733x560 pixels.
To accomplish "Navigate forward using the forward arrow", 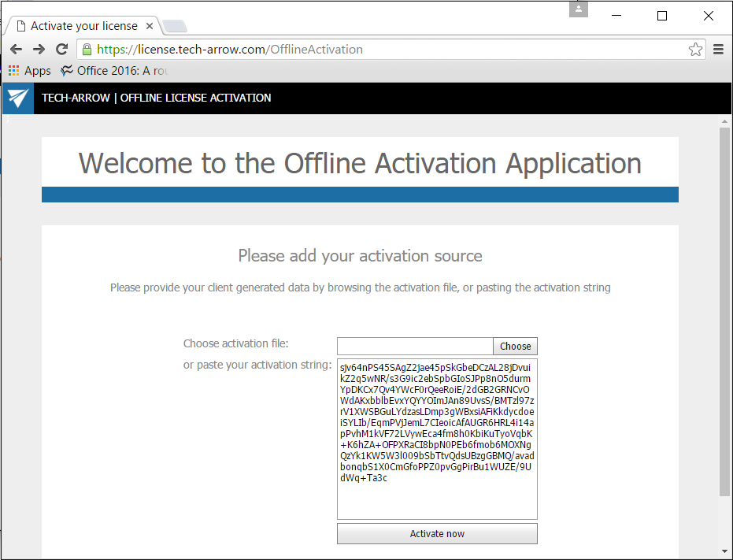I will pos(38,49).
